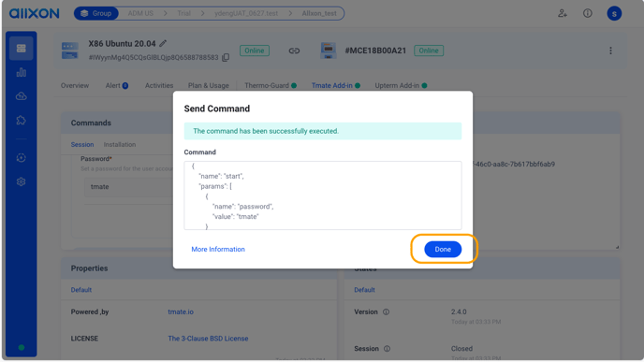The image size is (644, 362).
Task: Open The 3-Clause BSD License link
Action: [208, 339]
